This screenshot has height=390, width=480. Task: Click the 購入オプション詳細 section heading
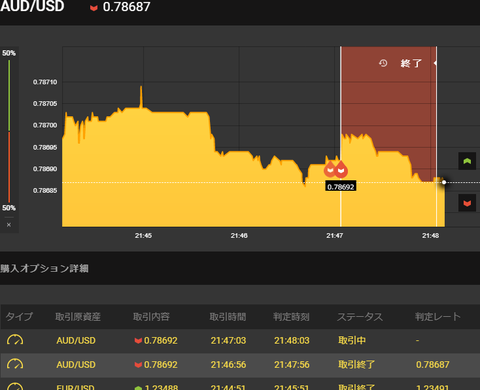coord(44,268)
